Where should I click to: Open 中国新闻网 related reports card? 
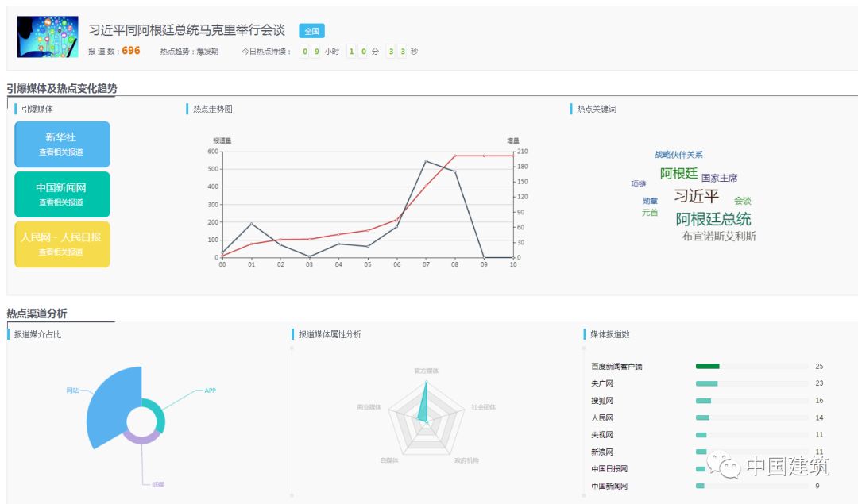point(62,194)
